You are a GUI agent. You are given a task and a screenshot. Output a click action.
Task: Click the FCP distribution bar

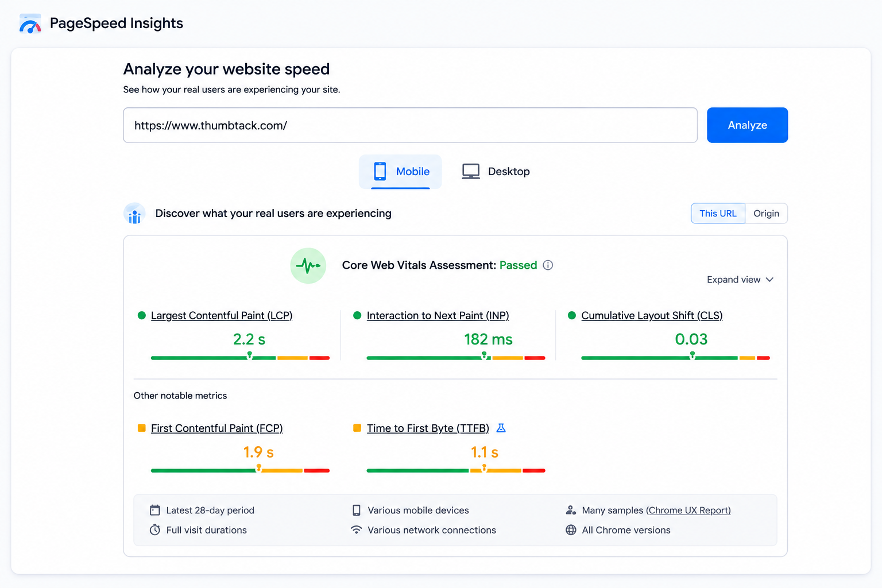pos(240,470)
